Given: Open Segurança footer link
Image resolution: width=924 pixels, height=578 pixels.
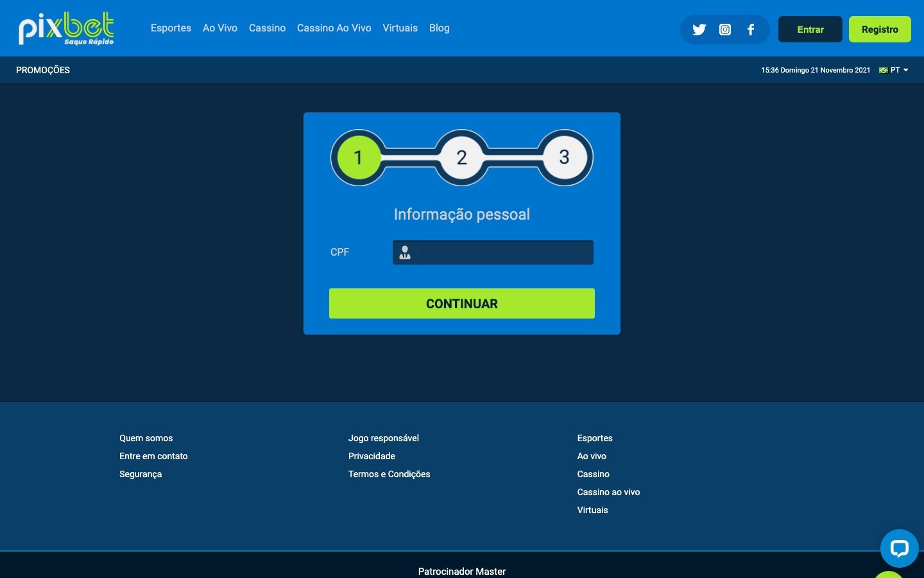Looking at the screenshot, I should coord(141,474).
